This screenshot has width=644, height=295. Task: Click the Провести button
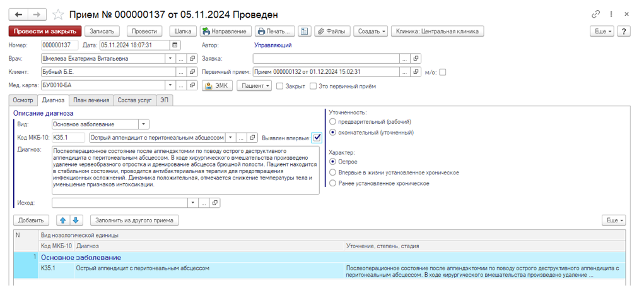click(x=145, y=32)
